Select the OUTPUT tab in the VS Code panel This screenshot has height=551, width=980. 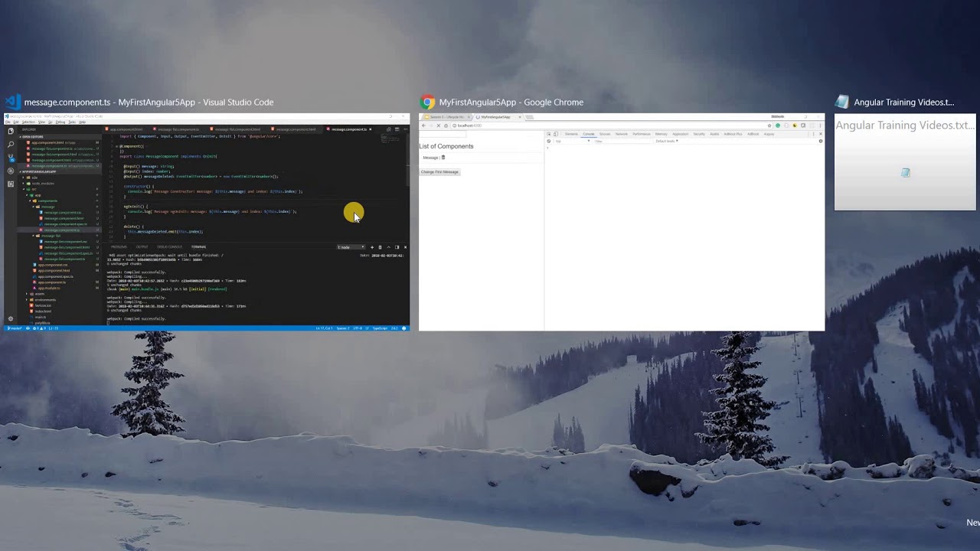142,246
